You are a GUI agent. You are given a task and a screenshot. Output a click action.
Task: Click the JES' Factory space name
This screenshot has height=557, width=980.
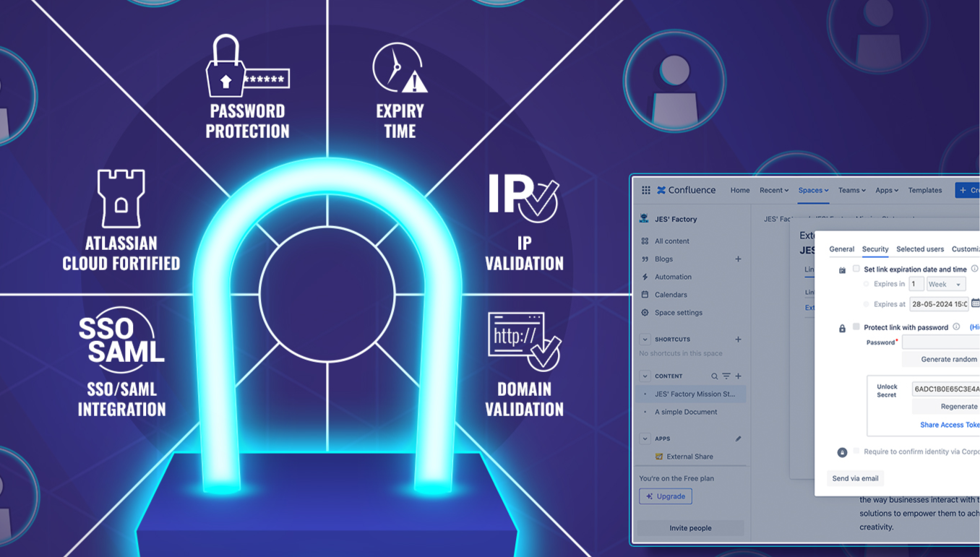click(676, 219)
